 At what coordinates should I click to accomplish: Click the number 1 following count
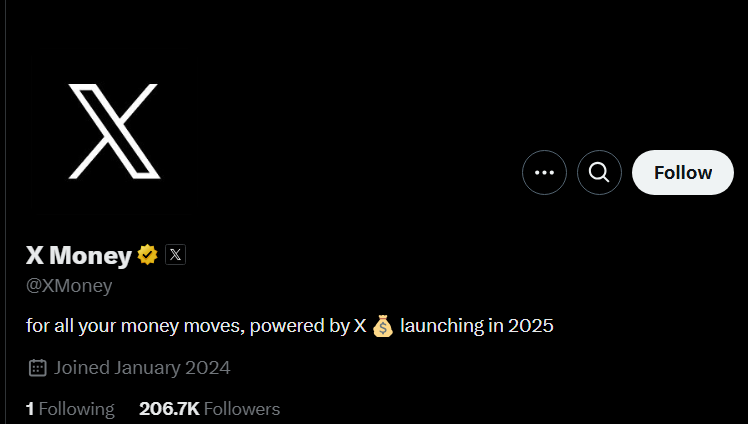30,408
